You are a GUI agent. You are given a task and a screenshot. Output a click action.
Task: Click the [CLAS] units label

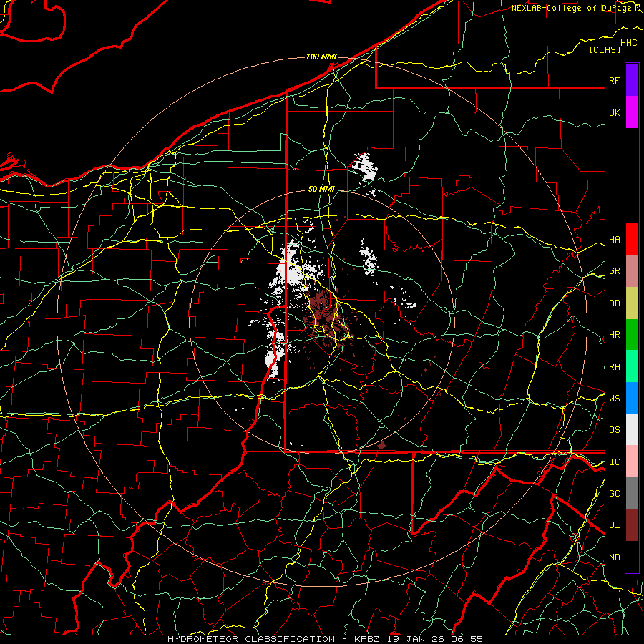pos(605,49)
